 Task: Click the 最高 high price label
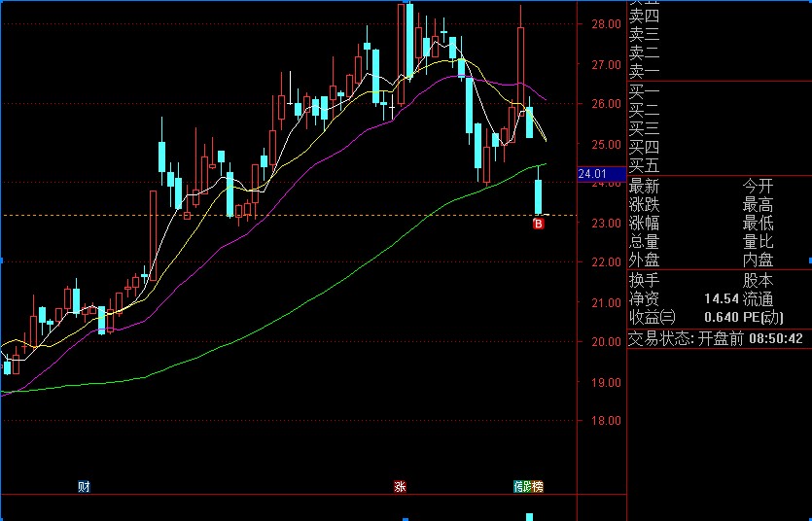[x=758, y=205]
